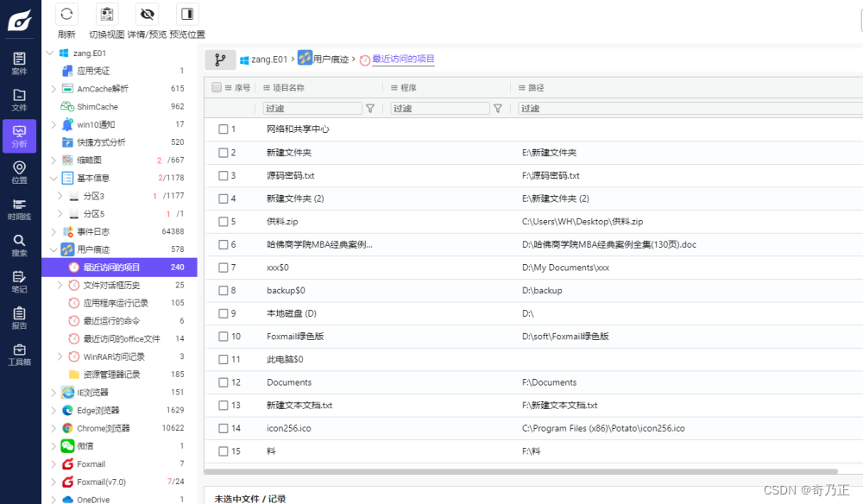
Task: Focus the 程序 filter input
Action: 440,109
